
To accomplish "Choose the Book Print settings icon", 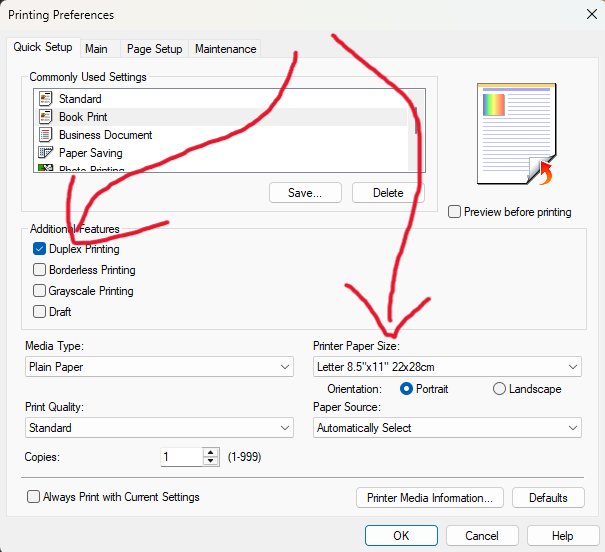I will [x=45, y=117].
